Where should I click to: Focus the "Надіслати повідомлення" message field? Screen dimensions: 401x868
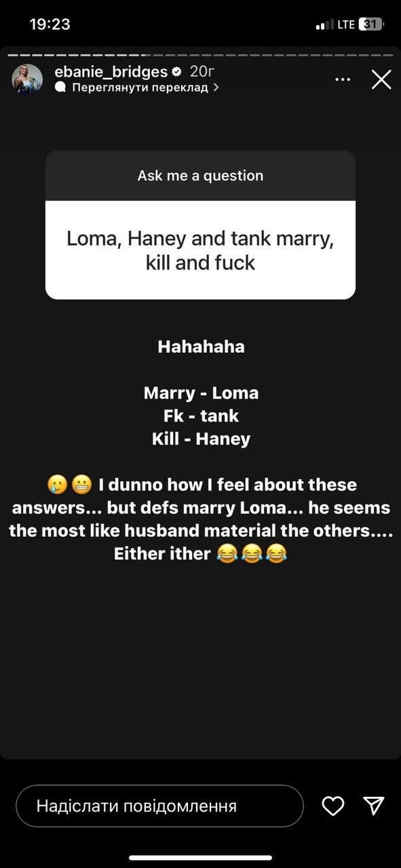[x=159, y=806]
